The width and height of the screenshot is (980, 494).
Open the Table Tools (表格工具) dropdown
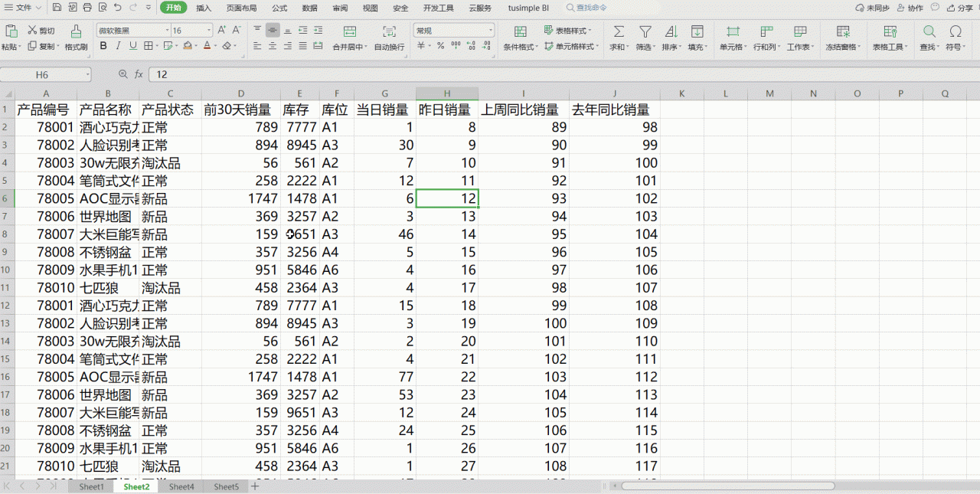pyautogui.click(x=890, y=38)
